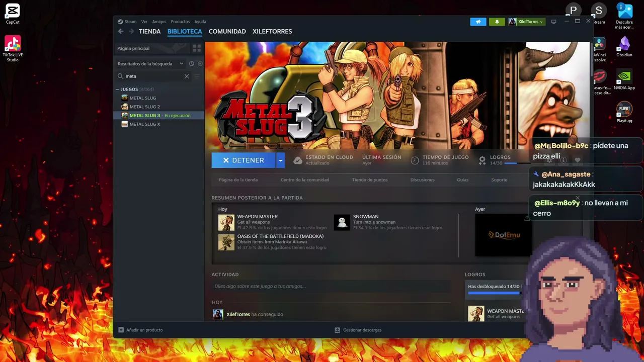
Task: Click the 'Diles algo sobre este juego' field
Action: click(331, 286)
